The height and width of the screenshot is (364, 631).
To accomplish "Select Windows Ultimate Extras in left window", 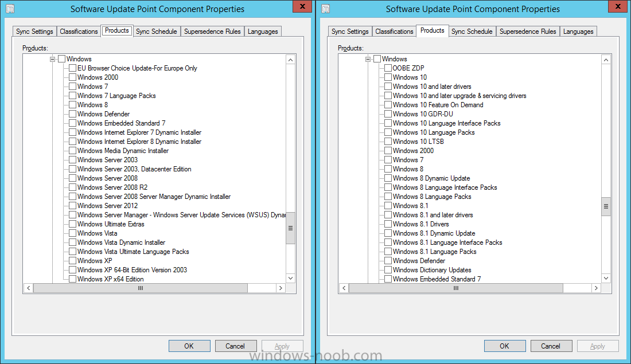I will (x=111, y=224).
